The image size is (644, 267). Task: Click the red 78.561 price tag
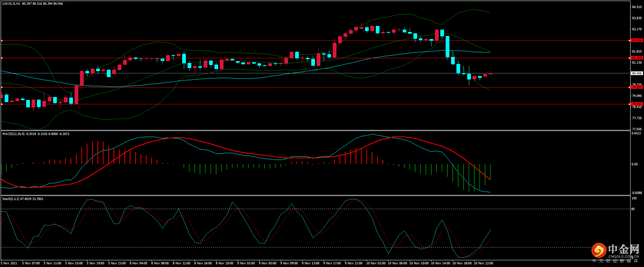click(x=637, y=104)
